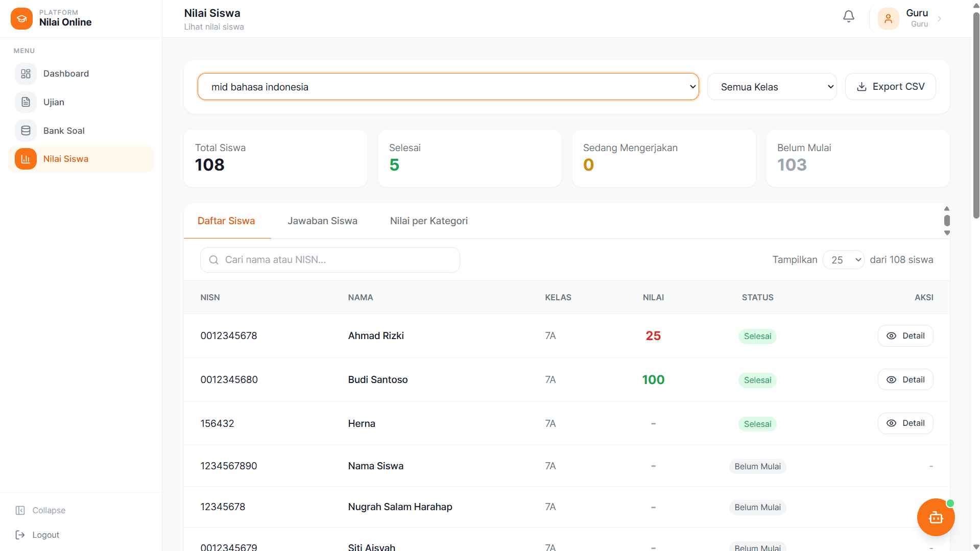
Task: Expand the Semua Kelas class filter
Action: pos(772,87)
